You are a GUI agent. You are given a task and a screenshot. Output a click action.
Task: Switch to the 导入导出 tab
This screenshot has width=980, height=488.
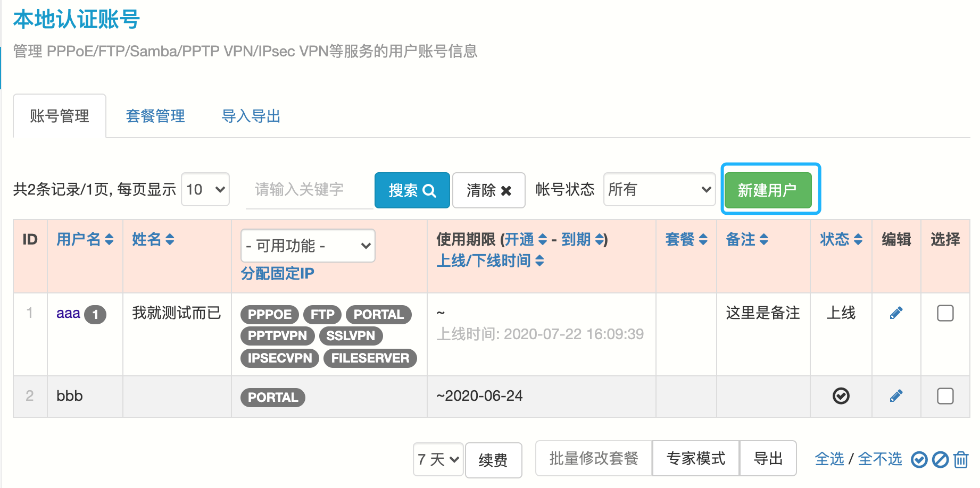click(x=251, y=116)
